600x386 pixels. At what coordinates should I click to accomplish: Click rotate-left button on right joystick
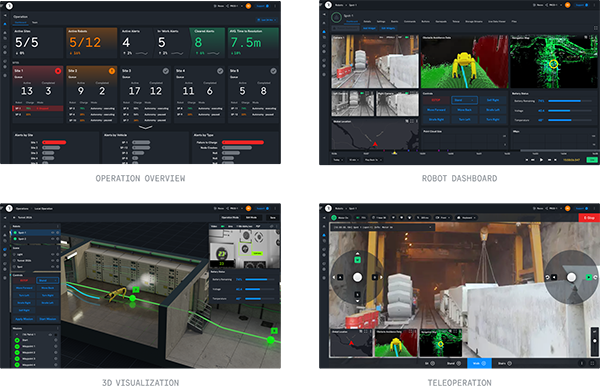click(x=554, y=277)
